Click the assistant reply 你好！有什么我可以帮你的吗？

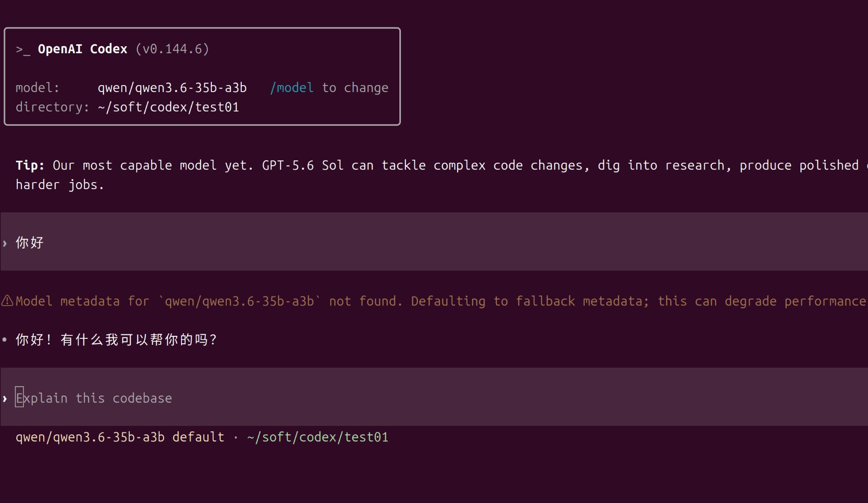tap(116, 339)
